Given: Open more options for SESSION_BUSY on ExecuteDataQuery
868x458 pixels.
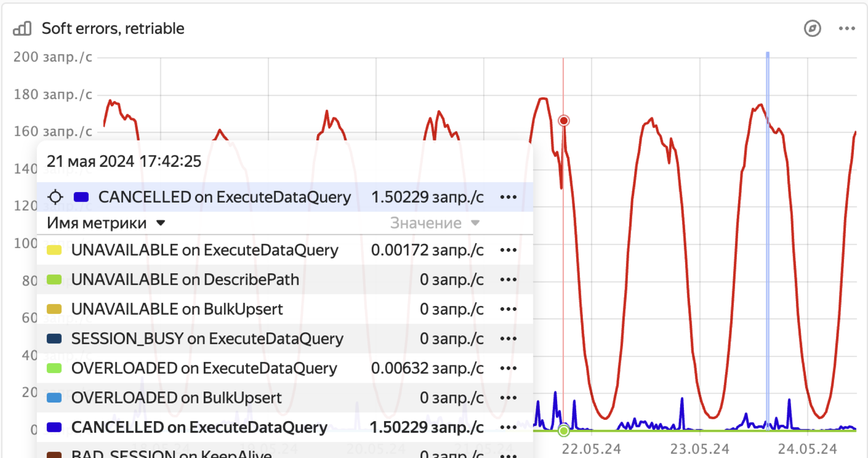Looking at the screenshot, I should coord(508,339).
